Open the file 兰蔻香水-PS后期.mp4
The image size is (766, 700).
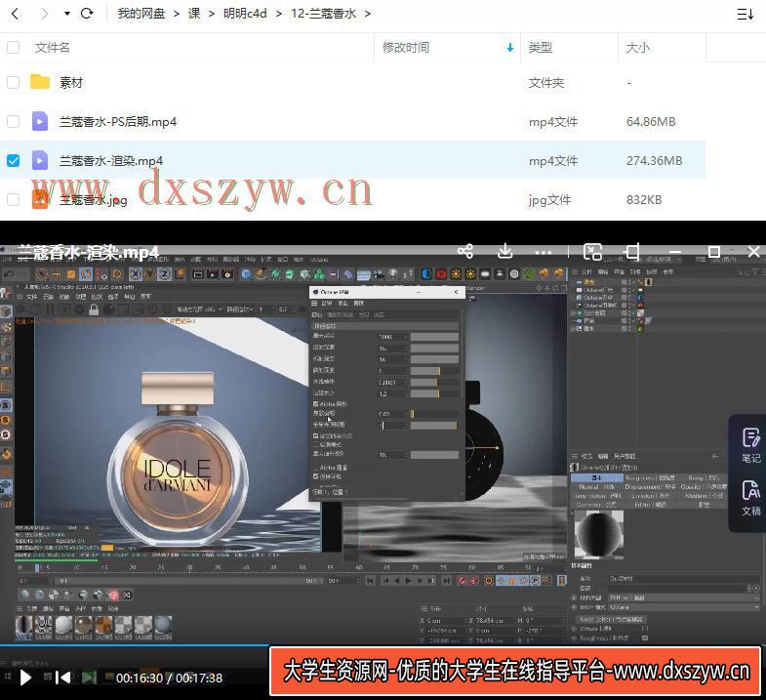pyautogui.click(x=118, y=122)
